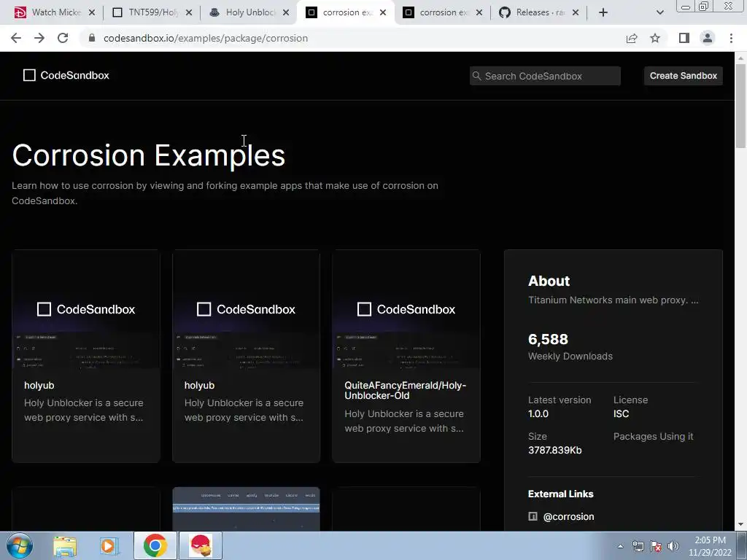Click the npm icon beside @corrosion

[533, 516]
